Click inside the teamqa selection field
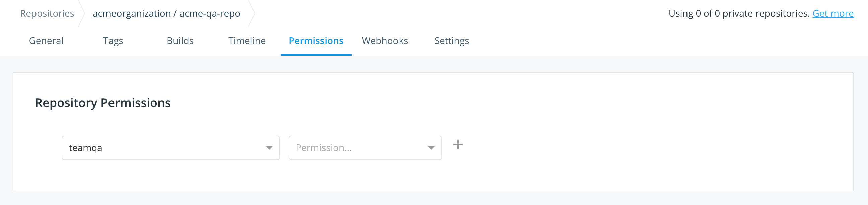This screenshot has height=205, width=868. coord(152,147)
